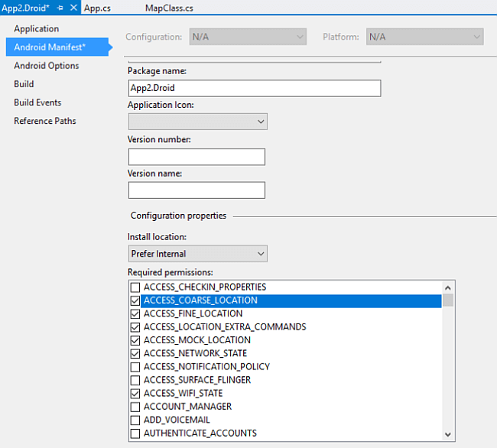This screenshot has width=497, height=448.
Task: Open the Install location dropdown
Action: pos(261,254)
